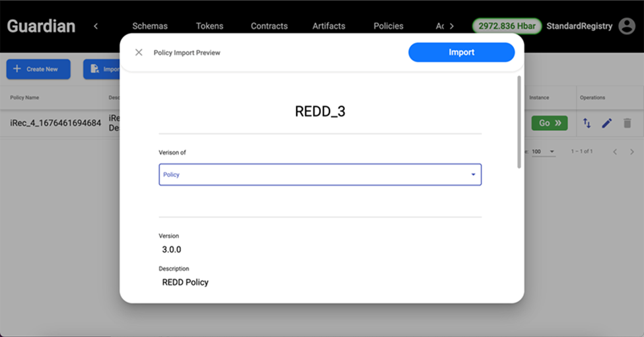Click the dialog's vertical scrollbar
The image size is (644, 337).
(519, 122)
